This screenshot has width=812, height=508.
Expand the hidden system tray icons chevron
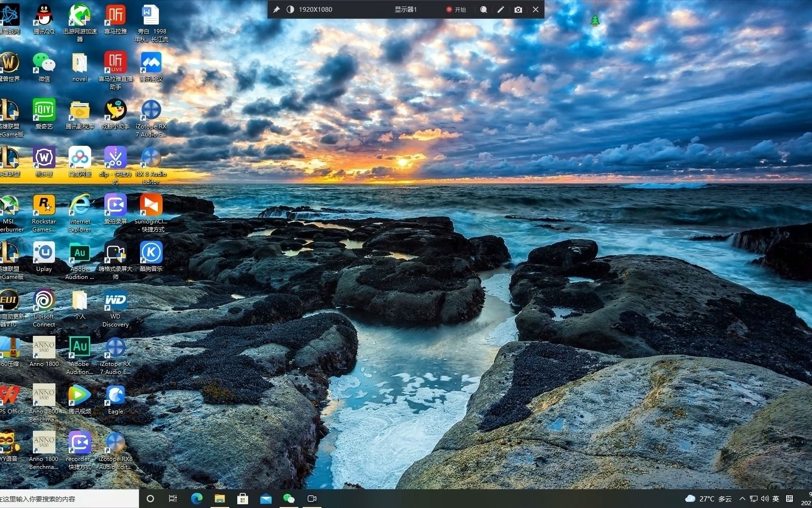tap(742, 499)
